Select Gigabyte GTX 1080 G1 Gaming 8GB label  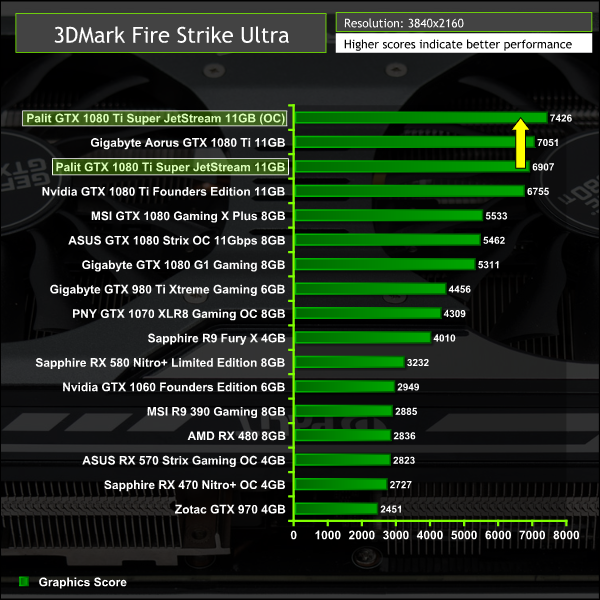tap(183, 265)
